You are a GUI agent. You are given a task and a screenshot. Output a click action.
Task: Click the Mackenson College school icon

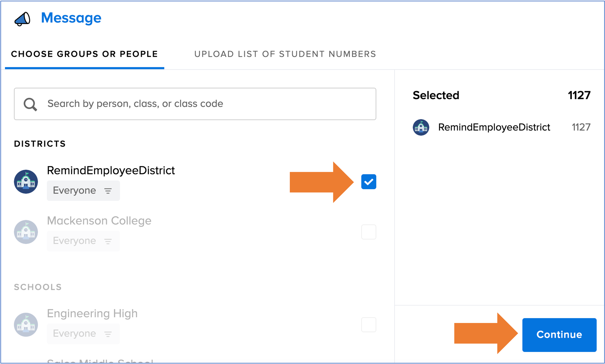coord(26,232)
